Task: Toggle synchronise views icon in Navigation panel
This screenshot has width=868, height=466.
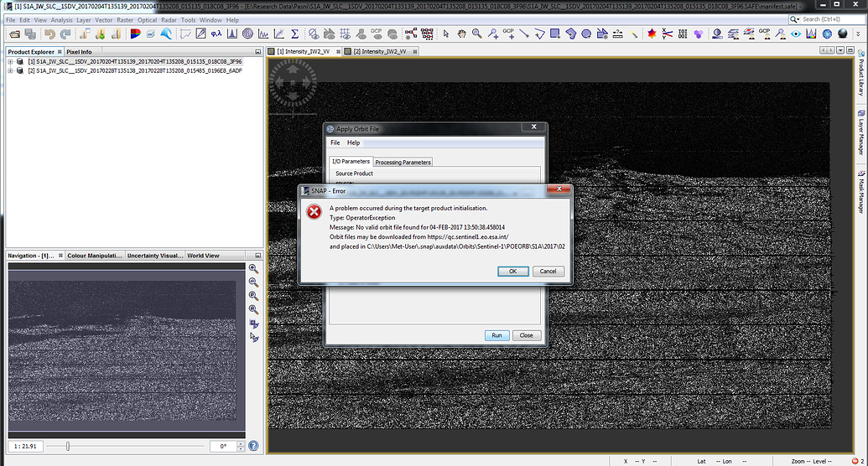Action: pos(253,324)
